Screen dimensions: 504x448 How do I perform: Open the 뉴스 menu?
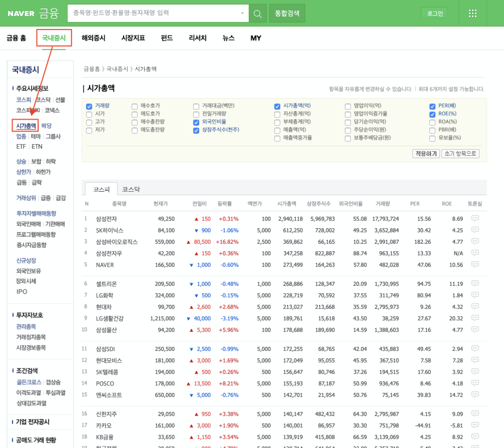click(228, 38)
